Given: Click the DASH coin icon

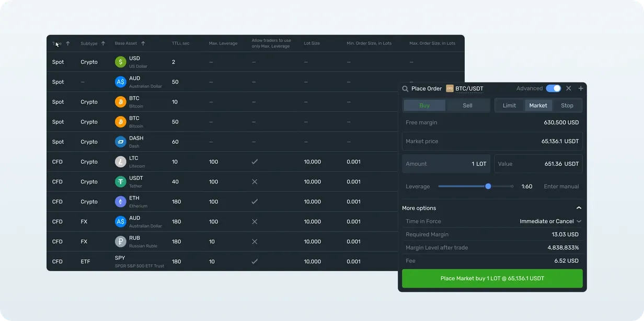Looking at the screenshot, I should coord(120,141).
